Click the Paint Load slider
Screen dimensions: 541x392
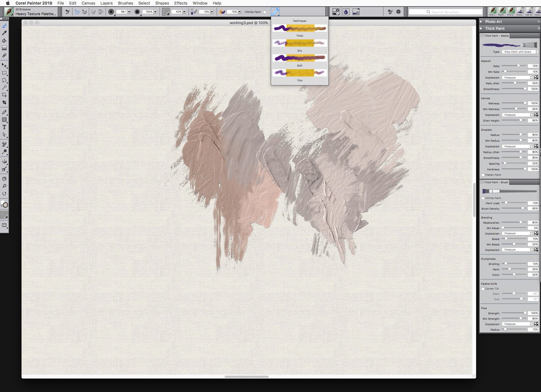click(514, 203)
